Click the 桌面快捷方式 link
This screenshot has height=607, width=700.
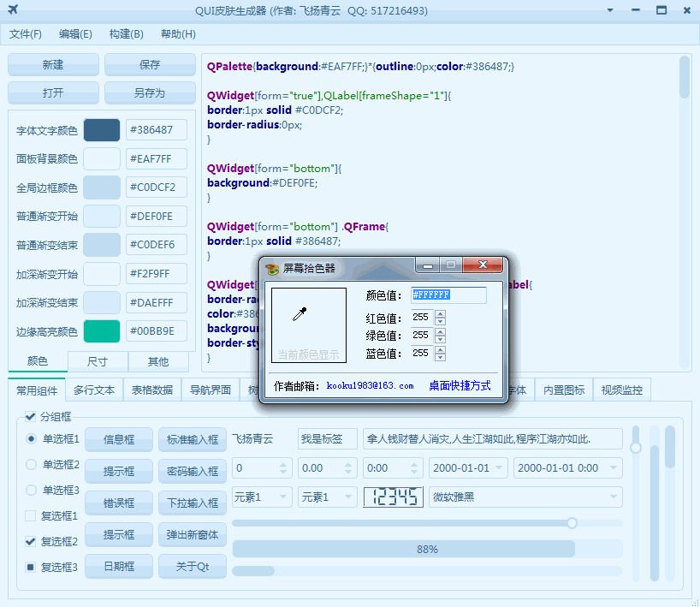[x=460, y=385]
